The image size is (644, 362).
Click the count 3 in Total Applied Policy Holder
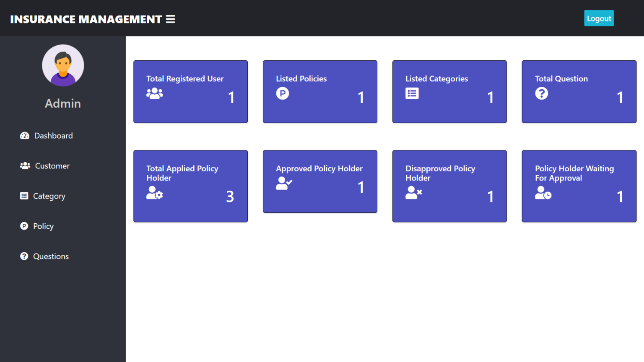(230, 197)
